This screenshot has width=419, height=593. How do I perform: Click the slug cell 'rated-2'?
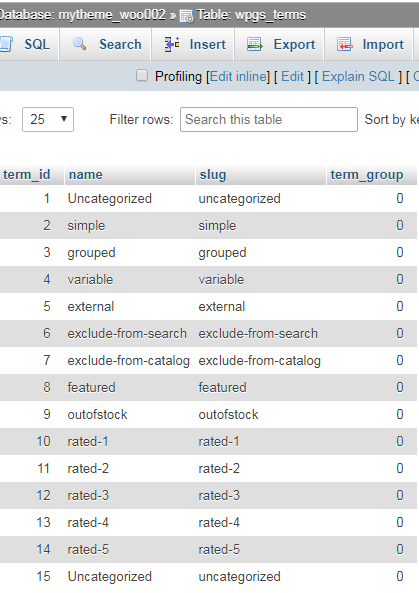(219, 469)
